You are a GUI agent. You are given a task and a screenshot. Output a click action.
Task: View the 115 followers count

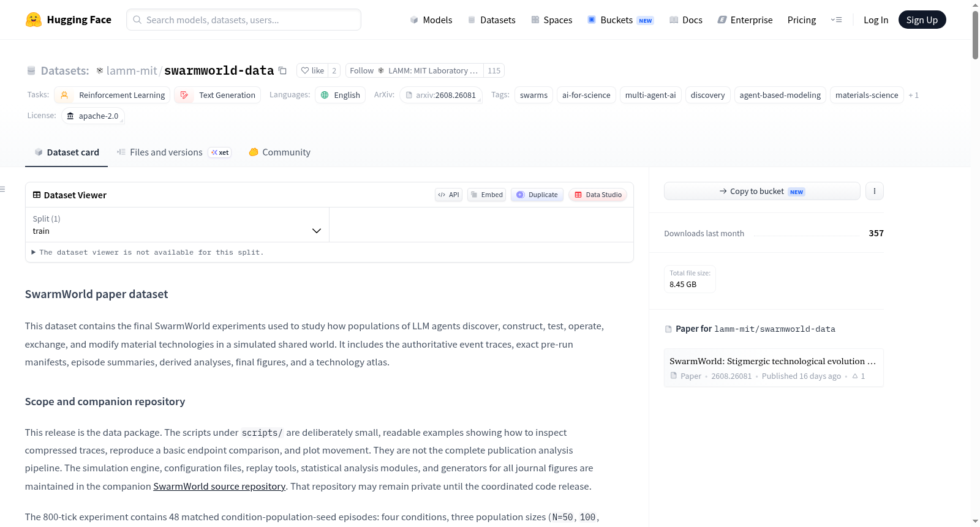coord(494,70)
